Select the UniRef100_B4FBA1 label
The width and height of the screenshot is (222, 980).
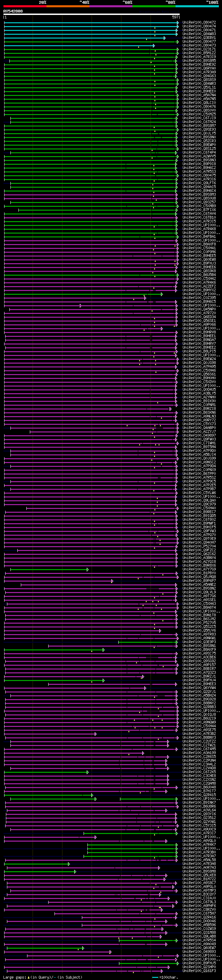click(199, 237)
